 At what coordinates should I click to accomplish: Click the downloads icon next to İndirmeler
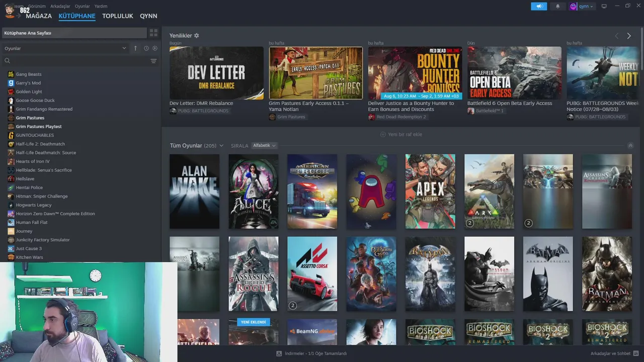tap(279, 353)
